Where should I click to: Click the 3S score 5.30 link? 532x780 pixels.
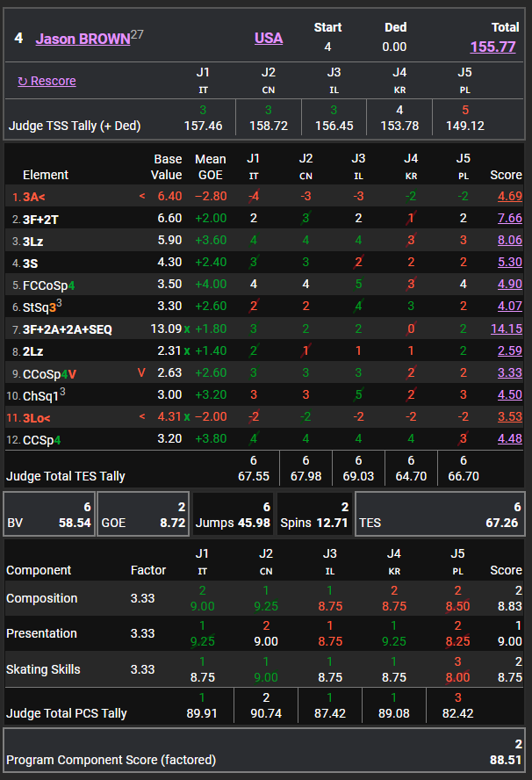[509, 262]
